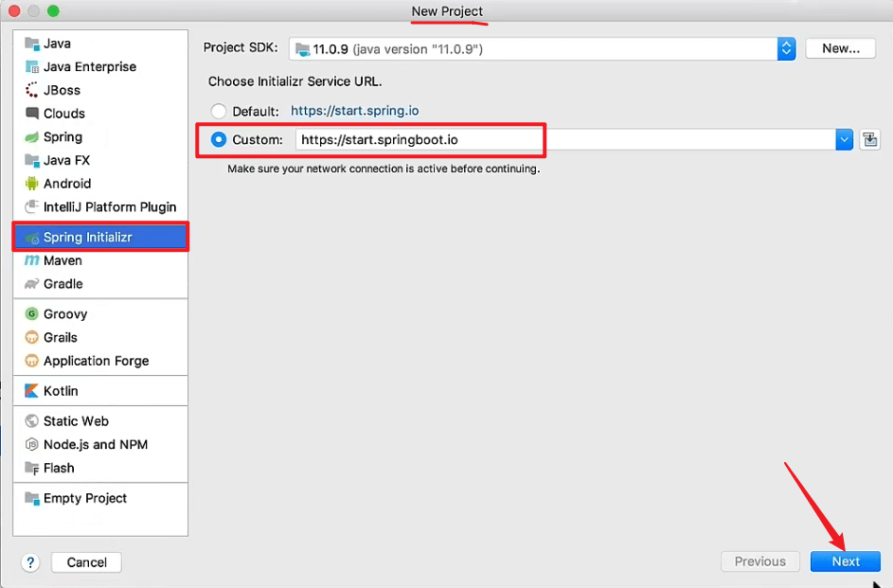Click green zoom window button
The image size is (893, 588).
pos(53,10)
